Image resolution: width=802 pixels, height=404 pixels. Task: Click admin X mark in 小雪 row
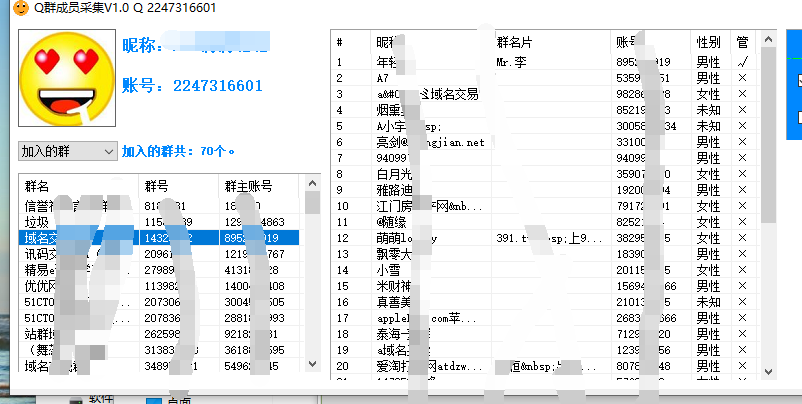(743, 270)
